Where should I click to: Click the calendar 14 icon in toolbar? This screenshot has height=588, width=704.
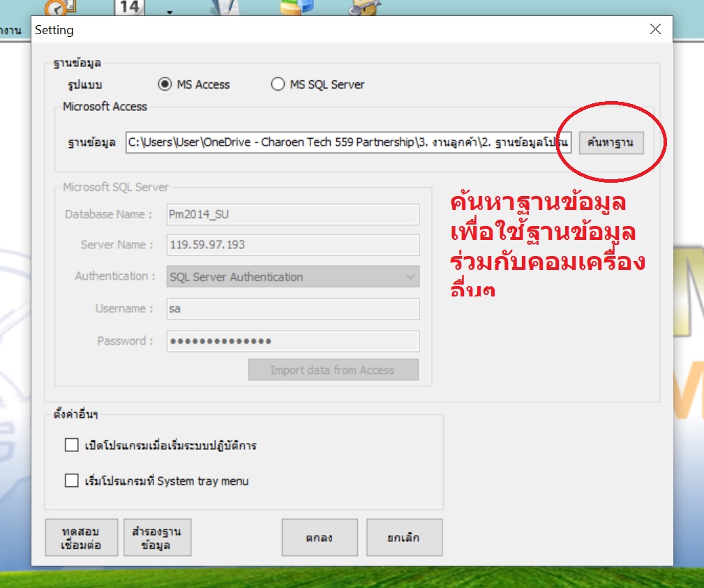(x=130, y=7)
